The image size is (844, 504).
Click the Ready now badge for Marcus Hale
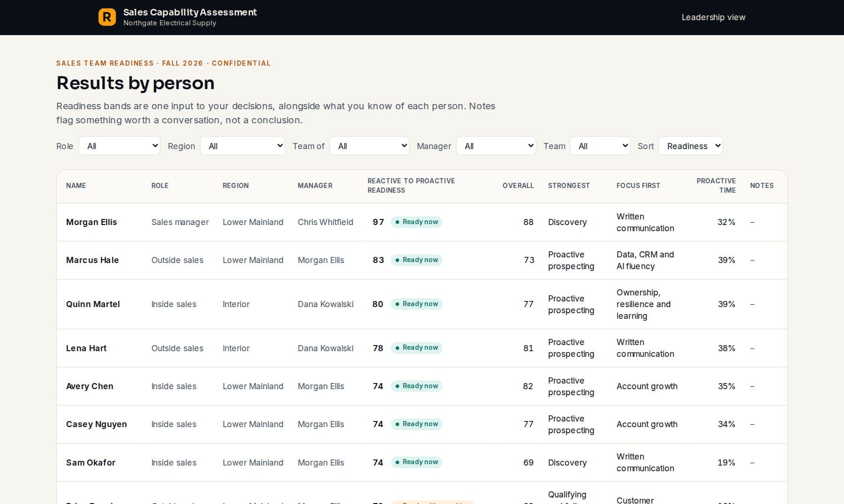pos(416,260)
